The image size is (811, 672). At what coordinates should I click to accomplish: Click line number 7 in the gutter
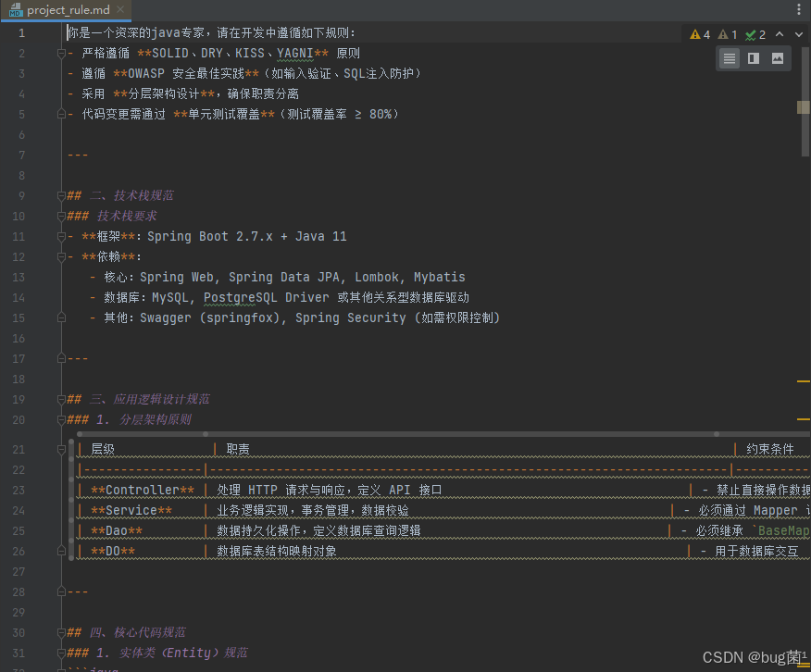(x=21, y=156)
